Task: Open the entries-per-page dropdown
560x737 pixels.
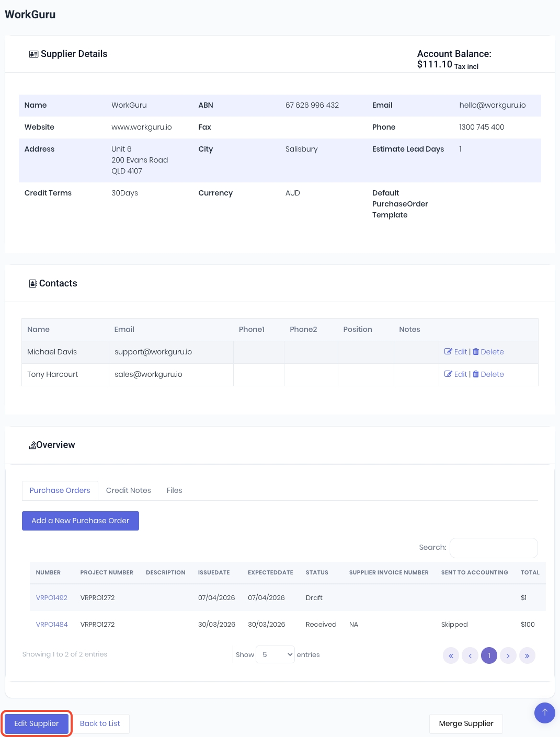Action: (x=275, y=654)
